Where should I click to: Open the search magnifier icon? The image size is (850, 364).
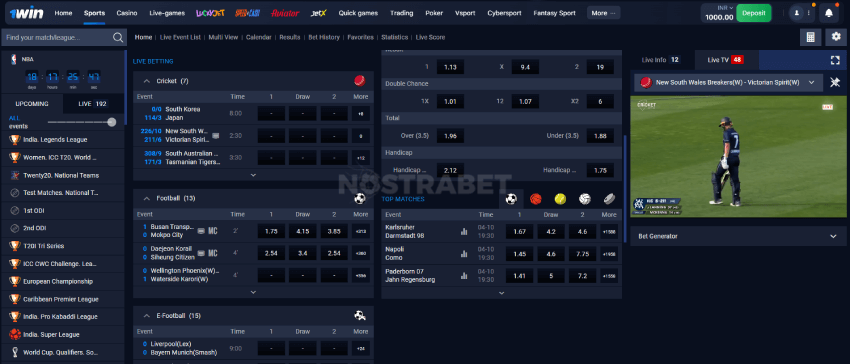[x=118, y=37]
